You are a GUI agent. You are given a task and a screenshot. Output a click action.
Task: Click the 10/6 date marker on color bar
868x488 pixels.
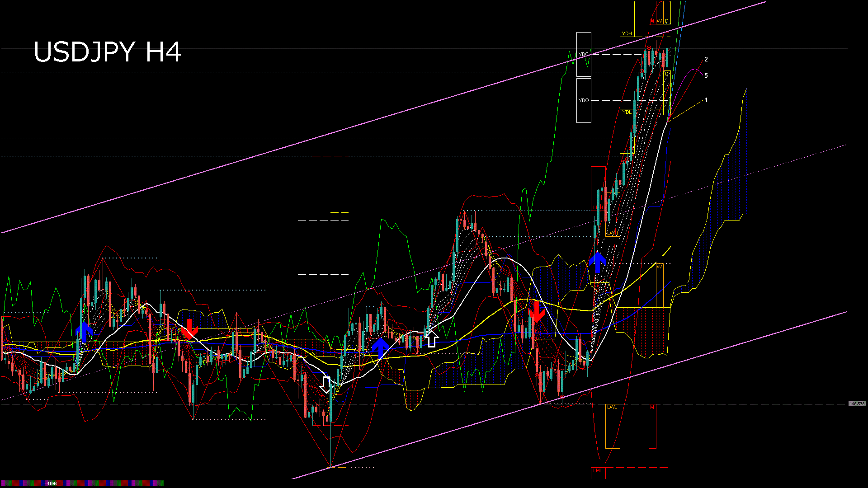[x=52, y=483]
